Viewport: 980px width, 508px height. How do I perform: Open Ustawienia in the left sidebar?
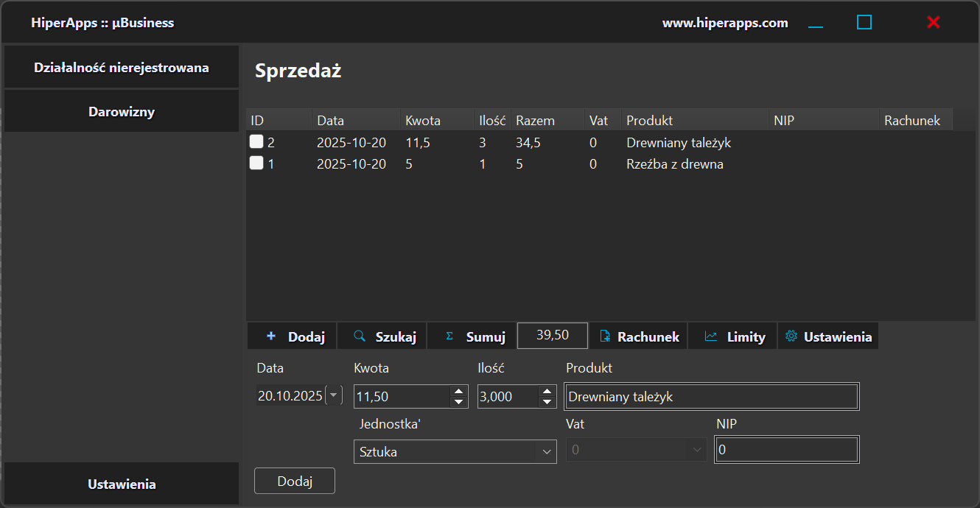point(122,484)
